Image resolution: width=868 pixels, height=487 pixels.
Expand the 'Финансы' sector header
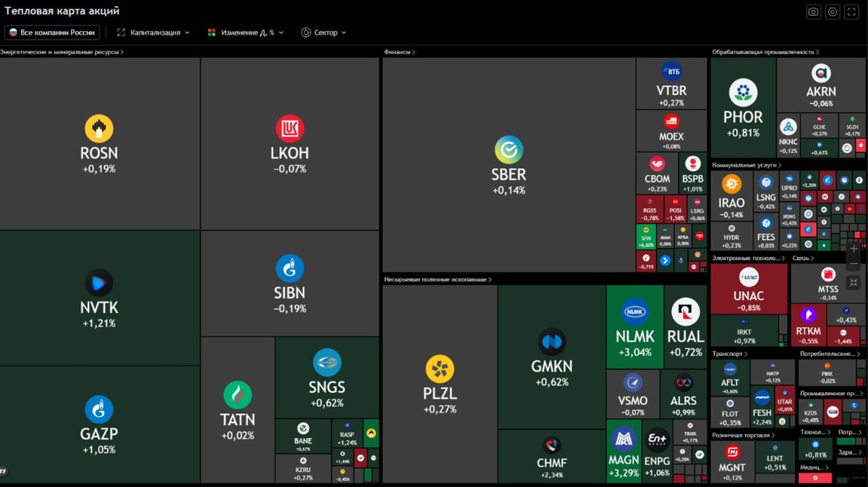[399, 52]
